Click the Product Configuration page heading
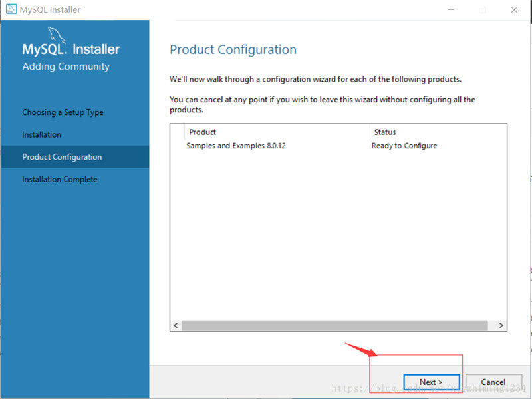The width and height of the screenshot is (532, 399). click(x=233, y=50)
